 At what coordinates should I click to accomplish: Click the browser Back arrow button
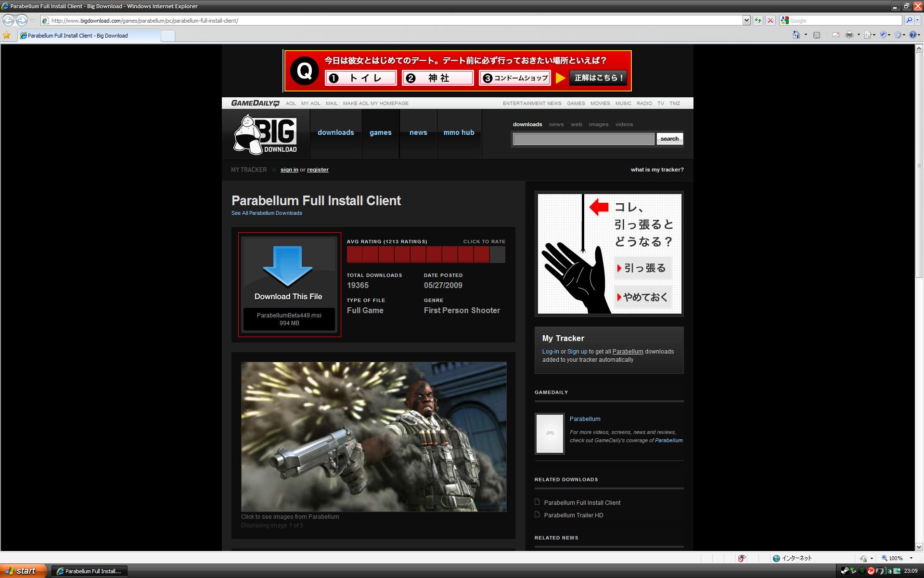(9, 20)
